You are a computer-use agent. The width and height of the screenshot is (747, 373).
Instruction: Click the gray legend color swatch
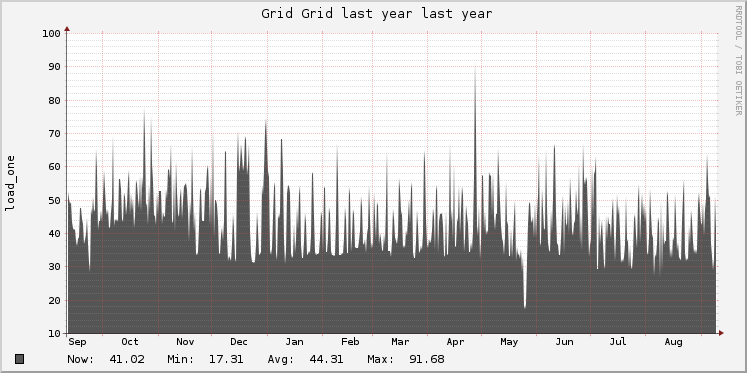[x=19, y=359]
